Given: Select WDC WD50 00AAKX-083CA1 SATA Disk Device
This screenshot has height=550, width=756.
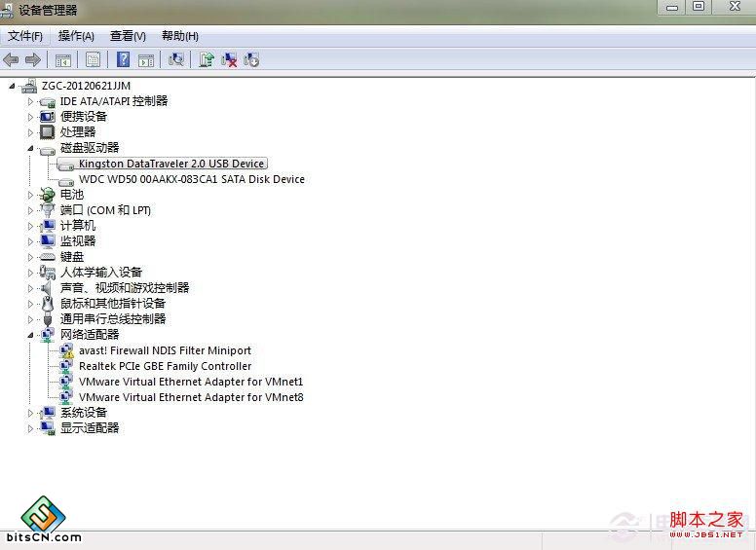Looking at the screenshot, I should pyautogui.click(x=191, y=179).
